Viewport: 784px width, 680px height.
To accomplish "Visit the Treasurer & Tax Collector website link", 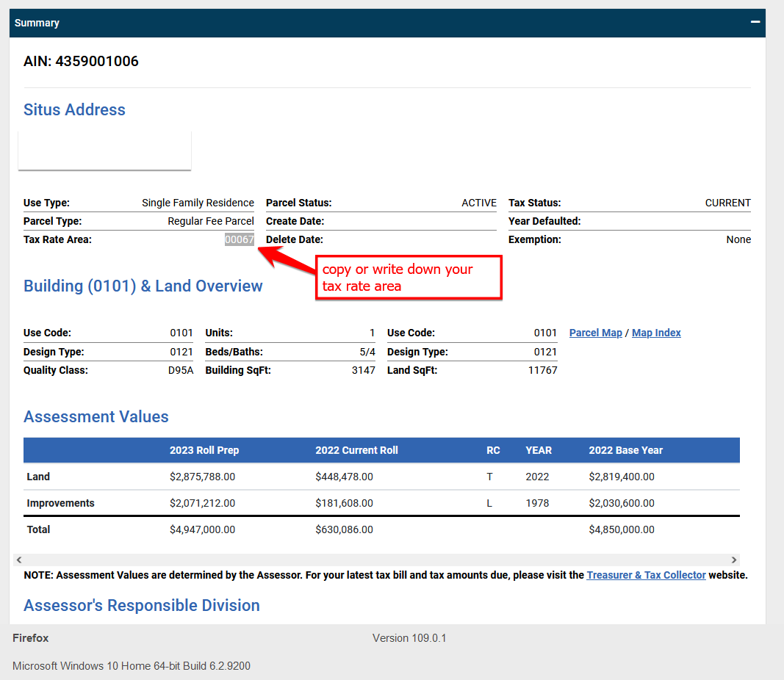I will tap(646, 575).
